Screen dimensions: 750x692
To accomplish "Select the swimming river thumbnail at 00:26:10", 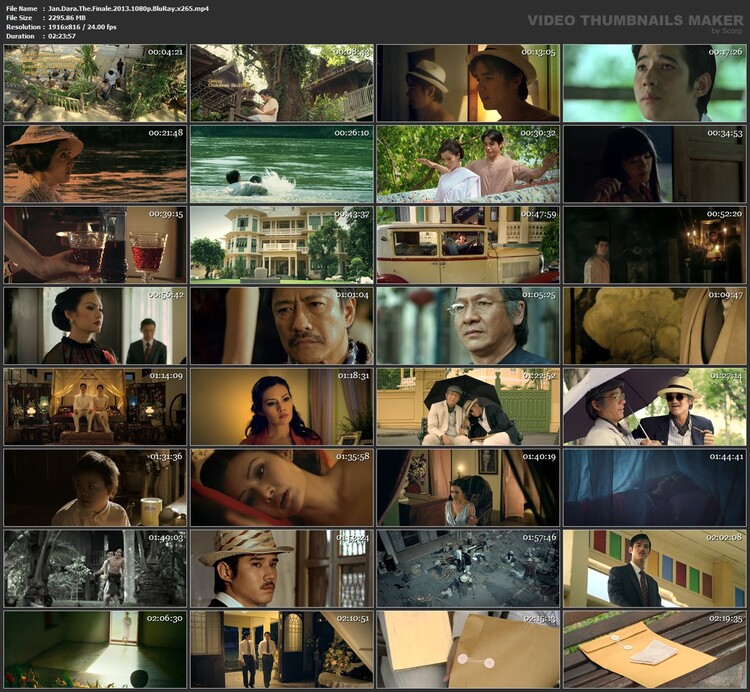I will (281, 164).
